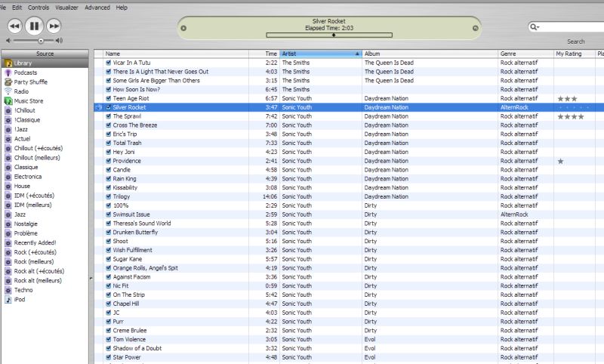Sort songs by the Genre column header
The width and height of the screenshot is (604, 364).
click(525, 54)
